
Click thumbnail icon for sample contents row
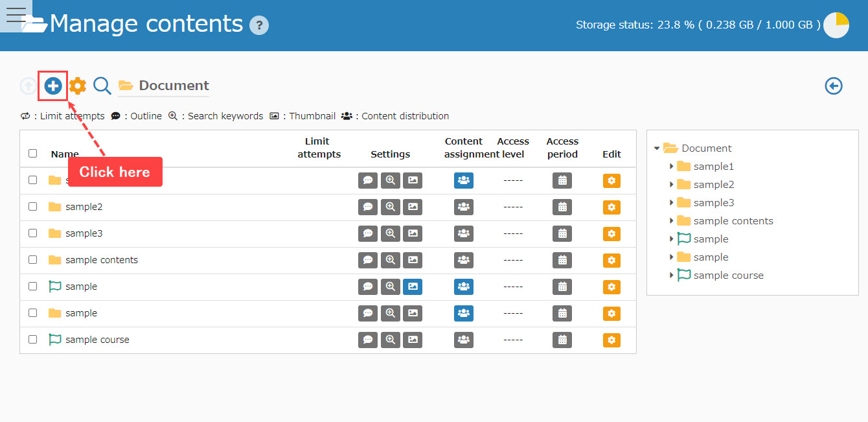pyautogui.click(x=413, y=260)
